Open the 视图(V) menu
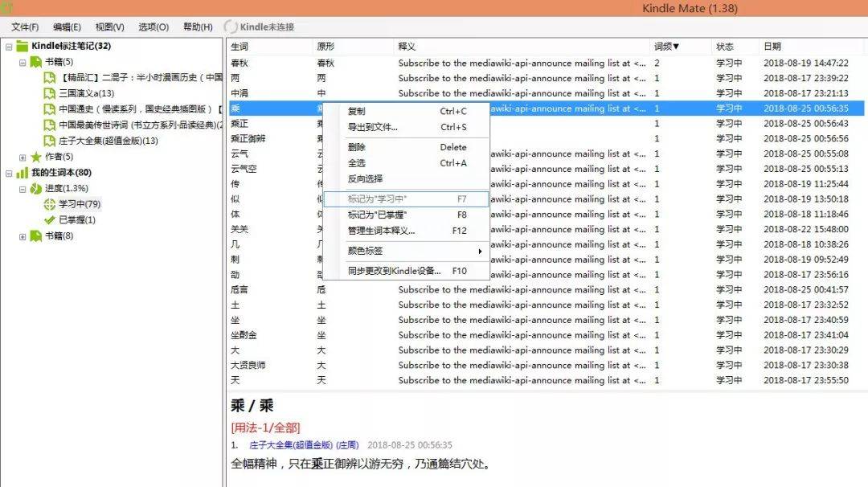This screenshot has width=868, height=487. tap(109, 27)
